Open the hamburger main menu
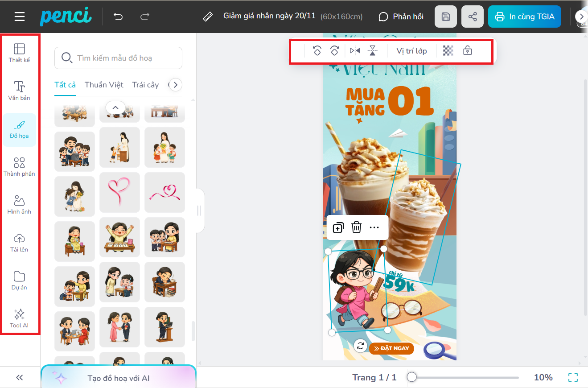Screen dimensions: 588x388 [x=20, y=17]
